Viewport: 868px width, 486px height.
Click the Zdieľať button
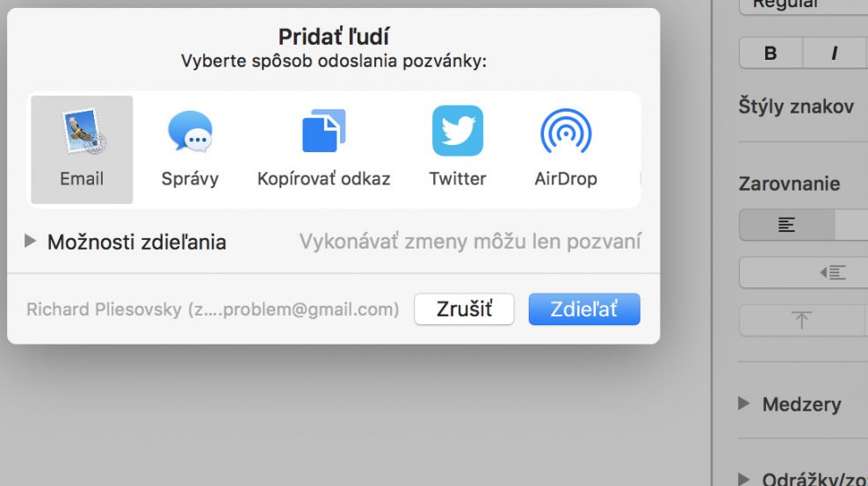click(584, 308)
